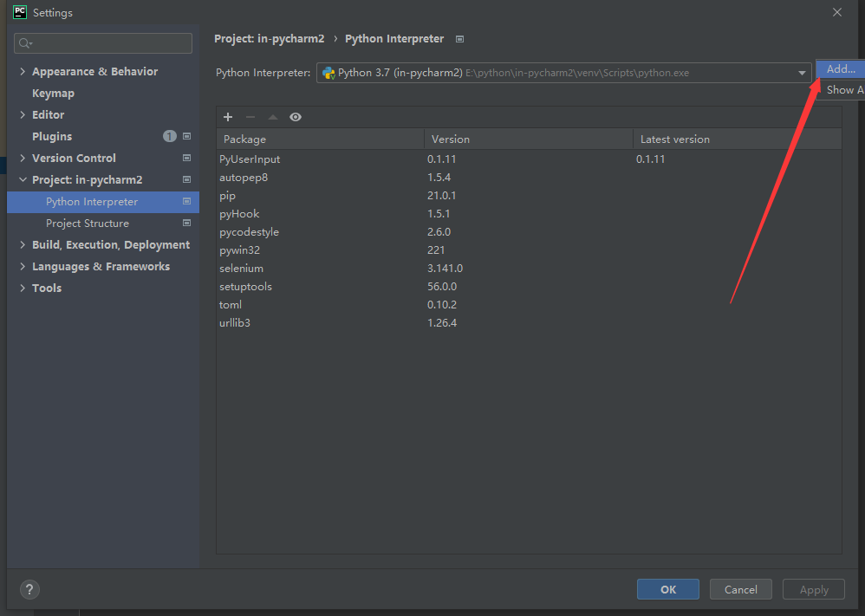This screenshot has width=865, height=616.
Task: Select the urllib3 package row
Action: click(x=529, y=322)
